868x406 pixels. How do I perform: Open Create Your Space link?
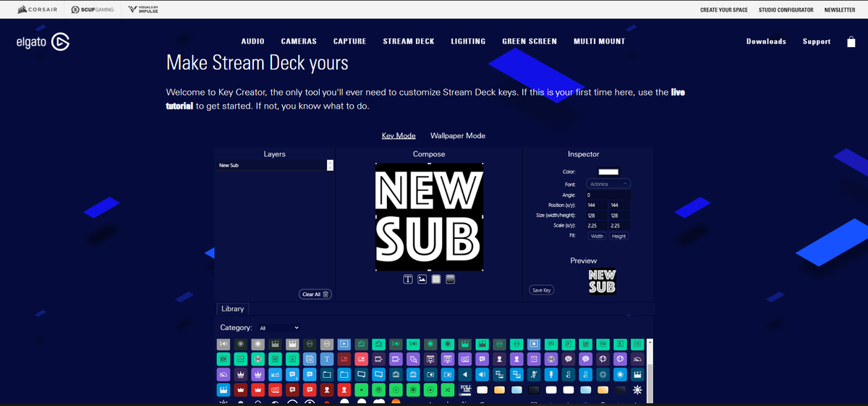[725, 9]
